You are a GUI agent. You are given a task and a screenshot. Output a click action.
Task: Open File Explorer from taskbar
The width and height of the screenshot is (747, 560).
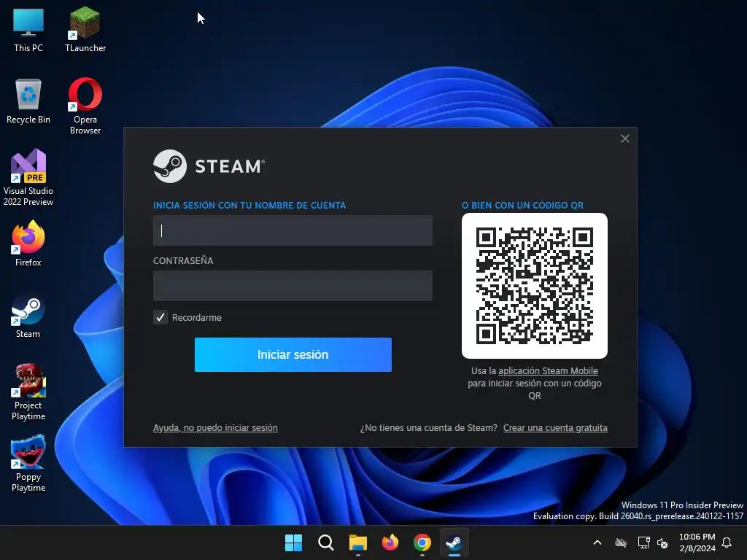click(357, 542)
